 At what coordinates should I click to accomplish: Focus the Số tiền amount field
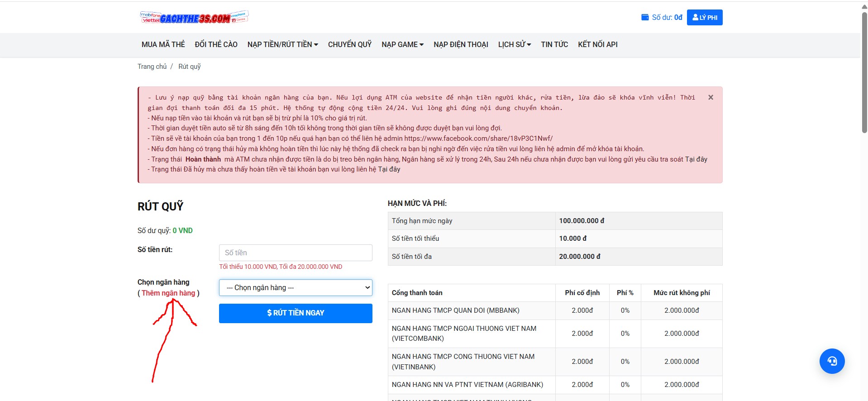click(x=296, y=253)
